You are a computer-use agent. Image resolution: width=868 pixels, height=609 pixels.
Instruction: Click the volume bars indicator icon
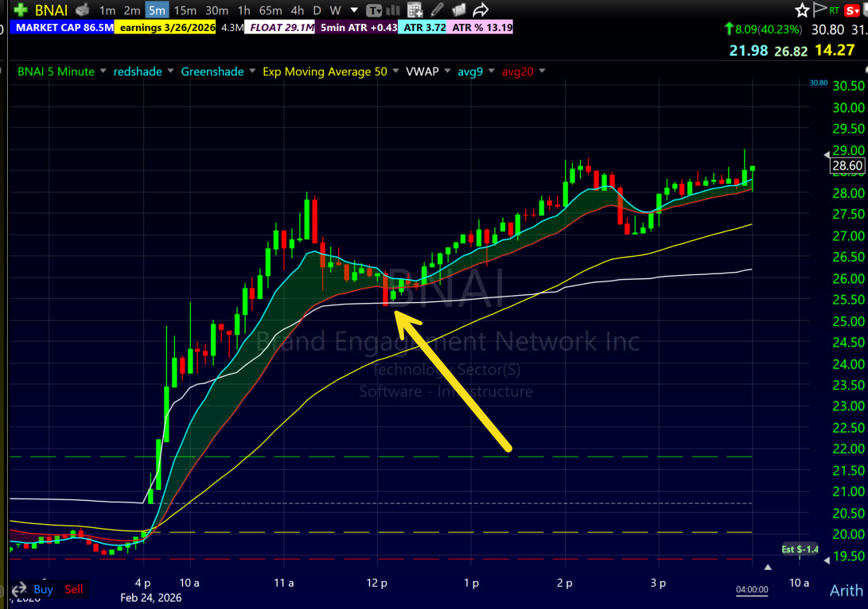pyautogui.click(x=391, y=10)
